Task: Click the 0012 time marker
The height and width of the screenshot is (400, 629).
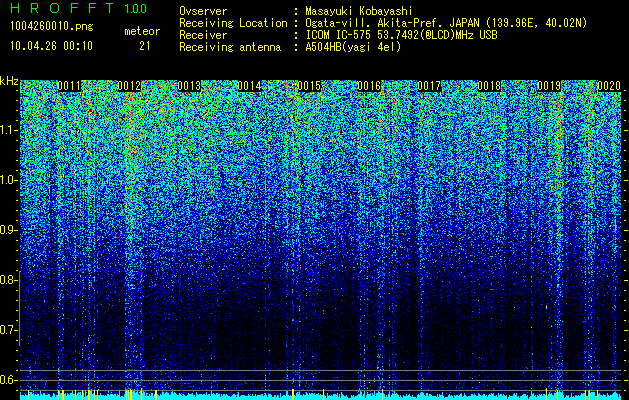Action: (x=130, y=86)
